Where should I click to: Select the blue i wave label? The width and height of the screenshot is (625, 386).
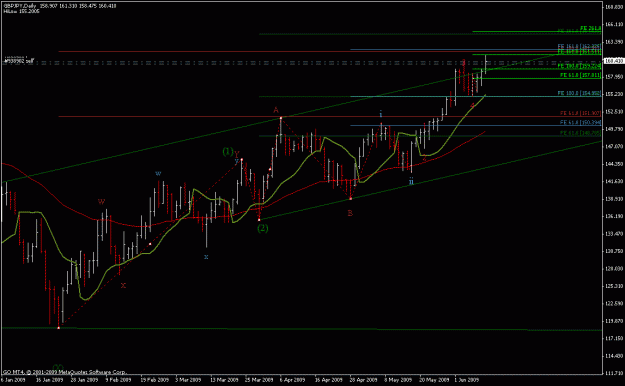(381, 114)
